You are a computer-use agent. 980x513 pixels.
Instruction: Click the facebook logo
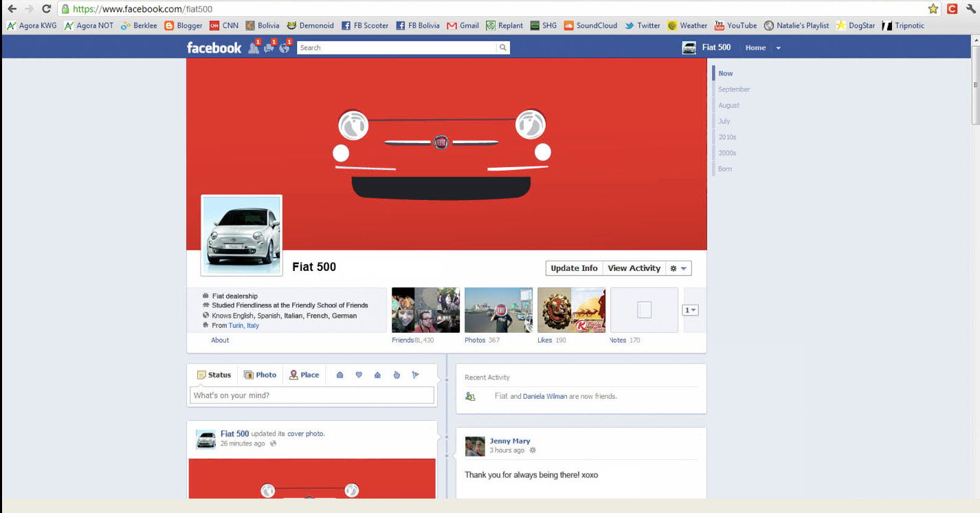pos(214,47)
